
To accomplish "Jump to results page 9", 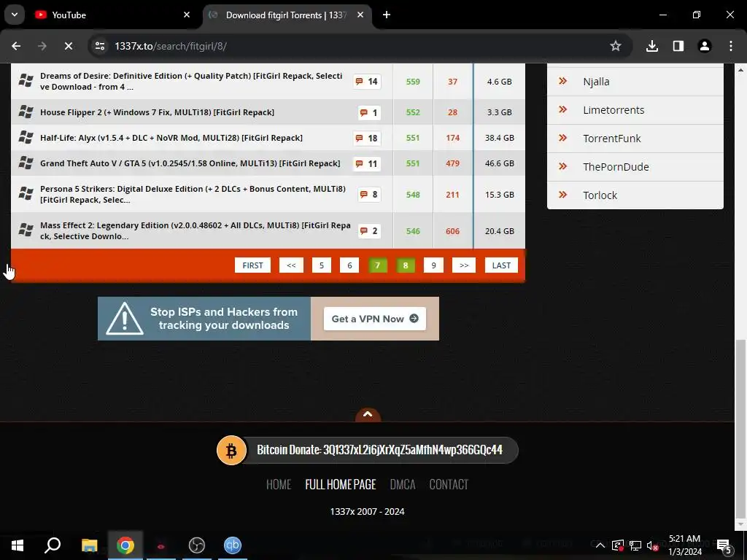I will pos(433,265).
